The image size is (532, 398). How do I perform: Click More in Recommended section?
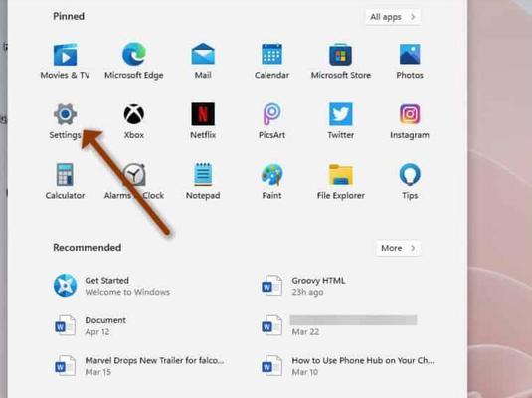pos(399,248)
